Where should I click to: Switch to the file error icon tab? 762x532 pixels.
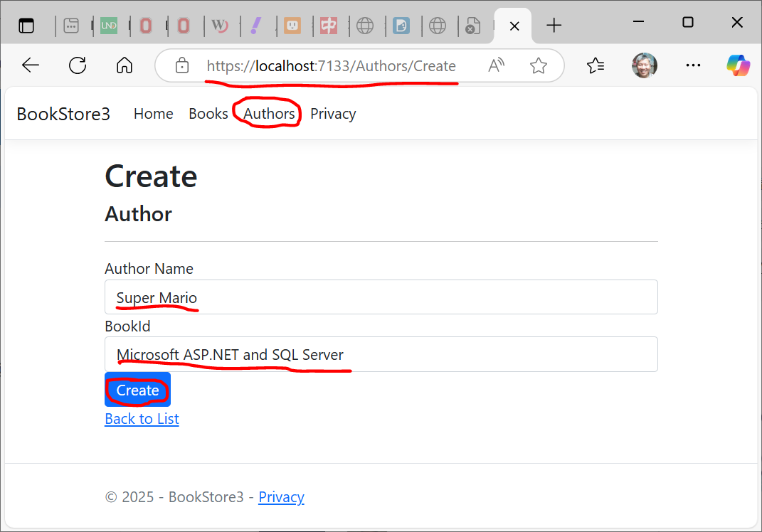[473, 26]
